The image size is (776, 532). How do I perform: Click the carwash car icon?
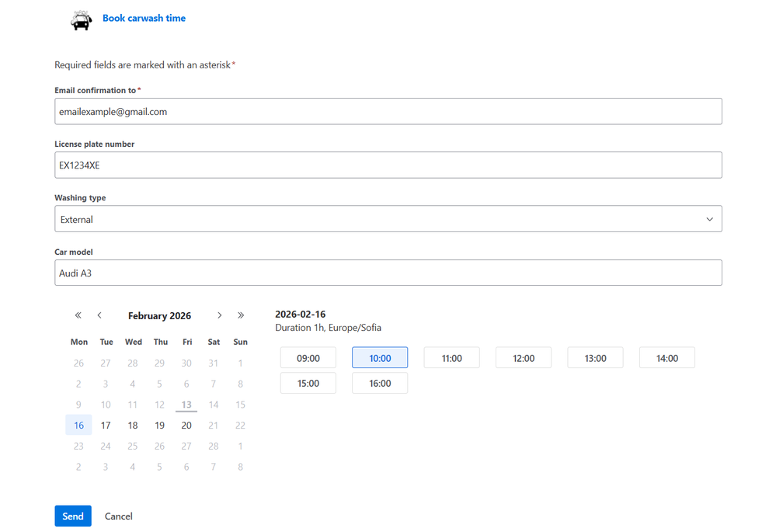81,20
